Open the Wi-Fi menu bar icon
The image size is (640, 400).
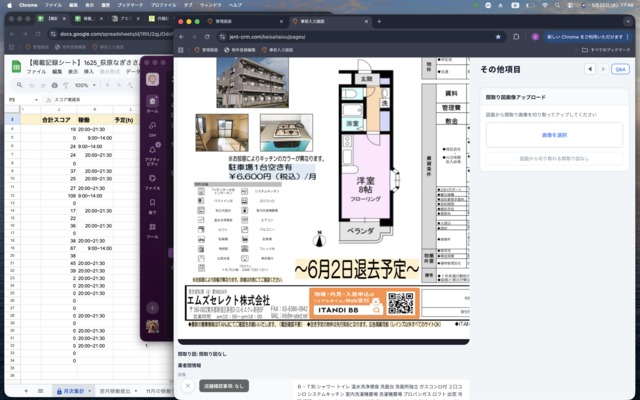coord(544,5)
